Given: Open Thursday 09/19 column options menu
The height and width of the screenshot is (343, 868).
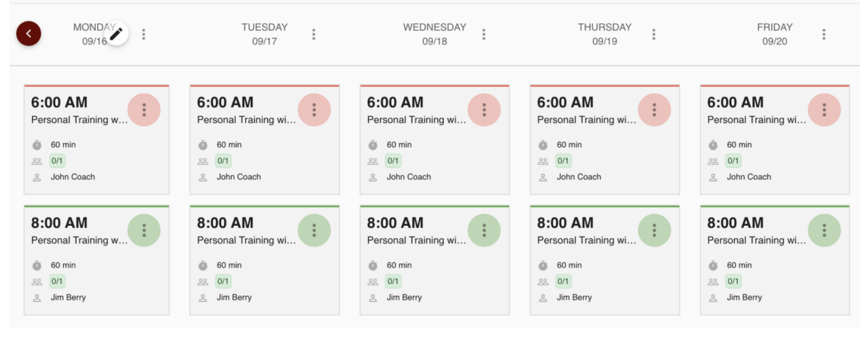Looking at the screenshot, I should click(654, 34).
